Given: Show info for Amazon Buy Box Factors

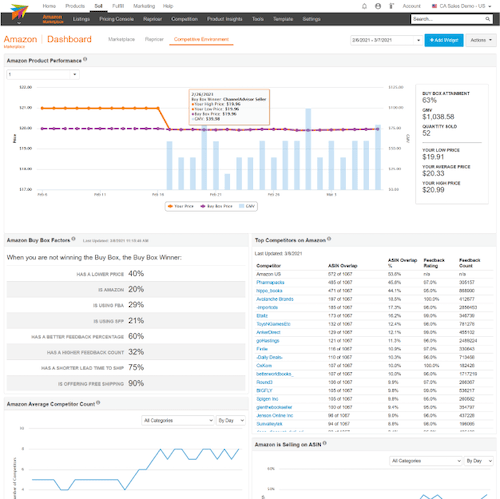Looking at the screenshot, I should coord(74,239).
